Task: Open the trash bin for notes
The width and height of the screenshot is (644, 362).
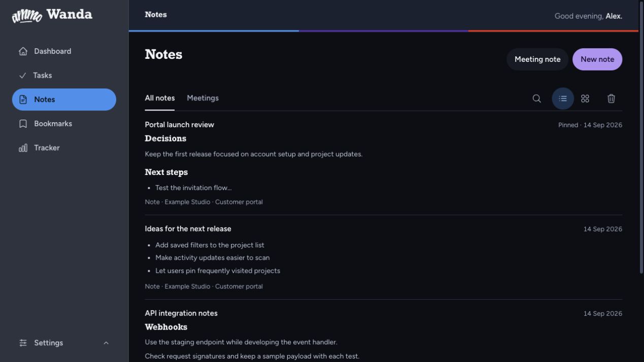Action: click(611, 99)
